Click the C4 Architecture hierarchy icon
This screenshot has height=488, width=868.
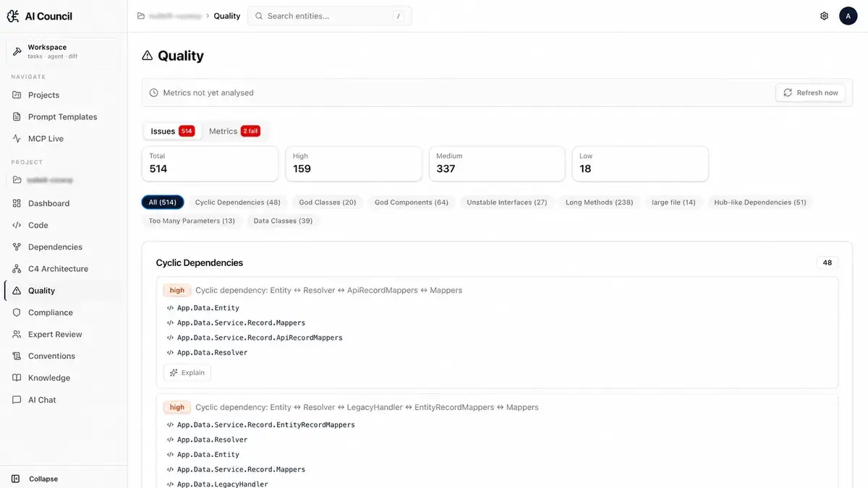(17, 268)
